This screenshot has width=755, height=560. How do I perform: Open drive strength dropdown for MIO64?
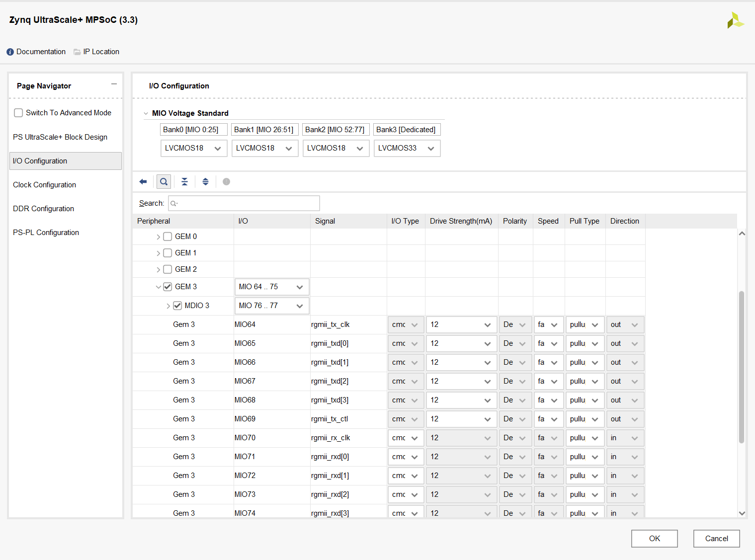coord(461,324)
